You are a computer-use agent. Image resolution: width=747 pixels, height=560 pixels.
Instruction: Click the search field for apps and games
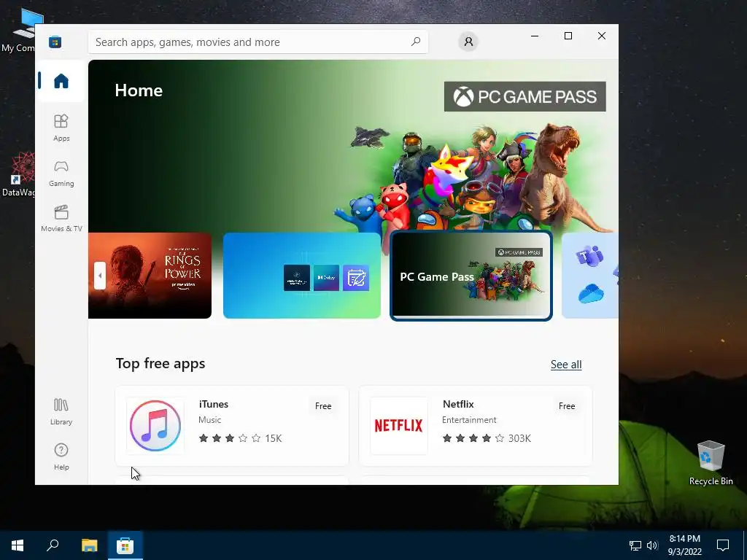258,42
